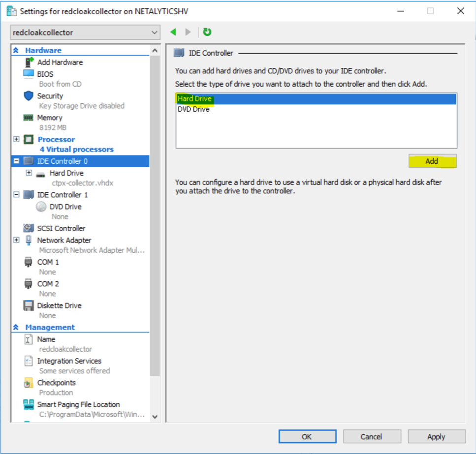Click the scroll down arrow in tree panel
Viewport: 476px width, 454px height.
click(x=155, y=417)
